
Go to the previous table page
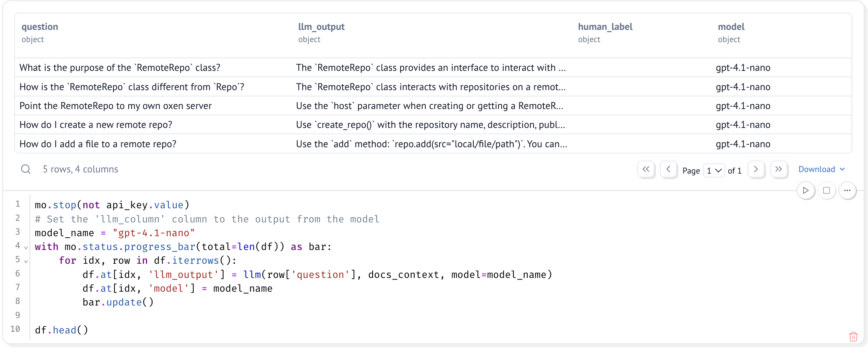click(668, 170)
